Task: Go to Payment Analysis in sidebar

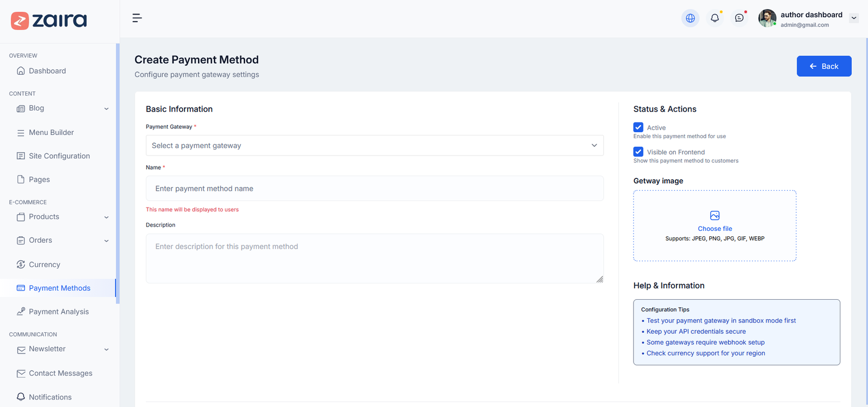Action: 59,312
